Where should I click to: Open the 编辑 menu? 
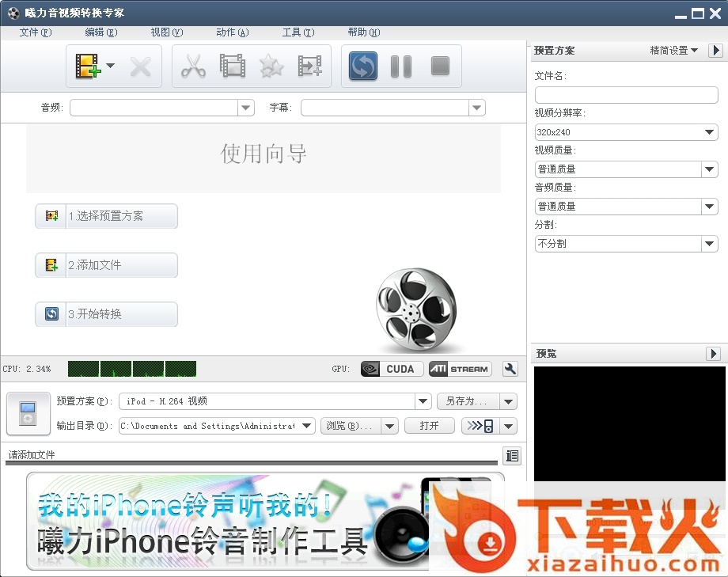tap(101, 32)
